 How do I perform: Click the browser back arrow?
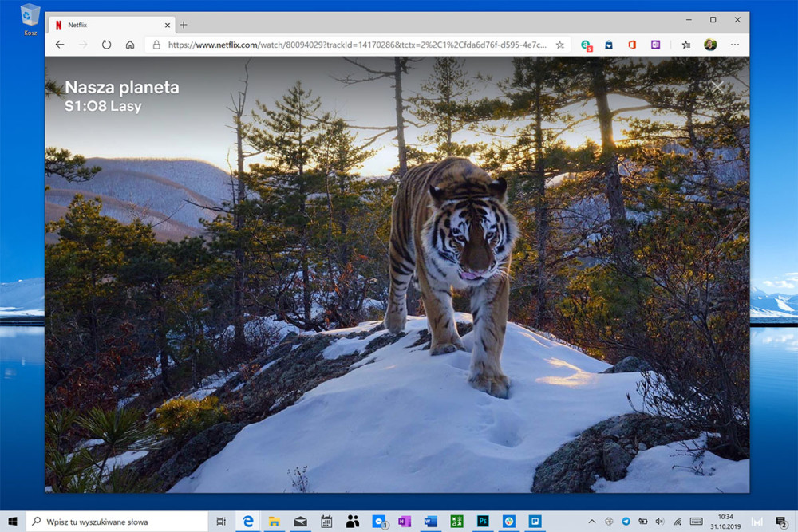tap(60, 45)
